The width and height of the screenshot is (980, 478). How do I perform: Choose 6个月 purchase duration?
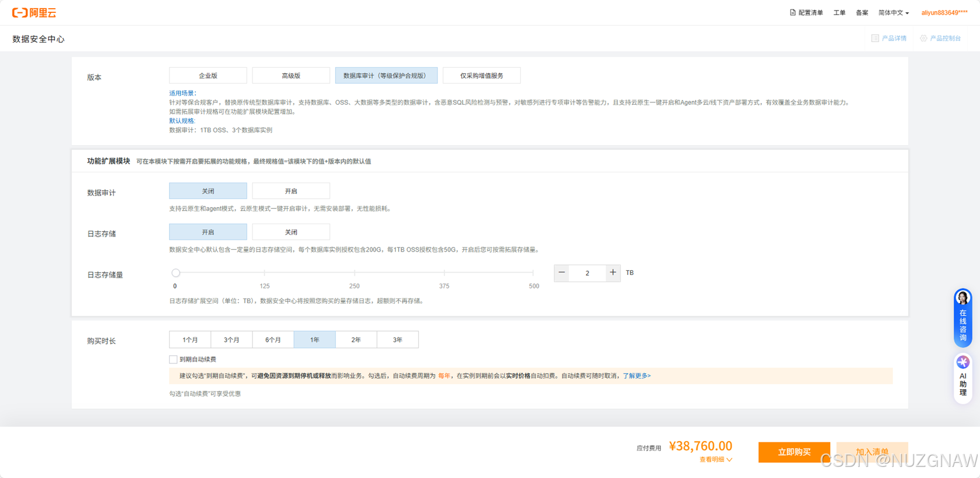pos(273,339)
